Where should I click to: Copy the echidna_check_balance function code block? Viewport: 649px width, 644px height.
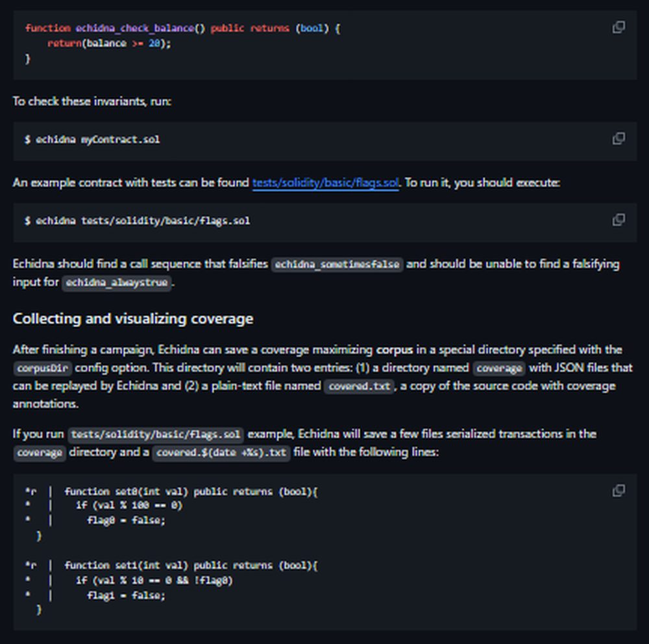pyautogui.click(x=618, y=27)
